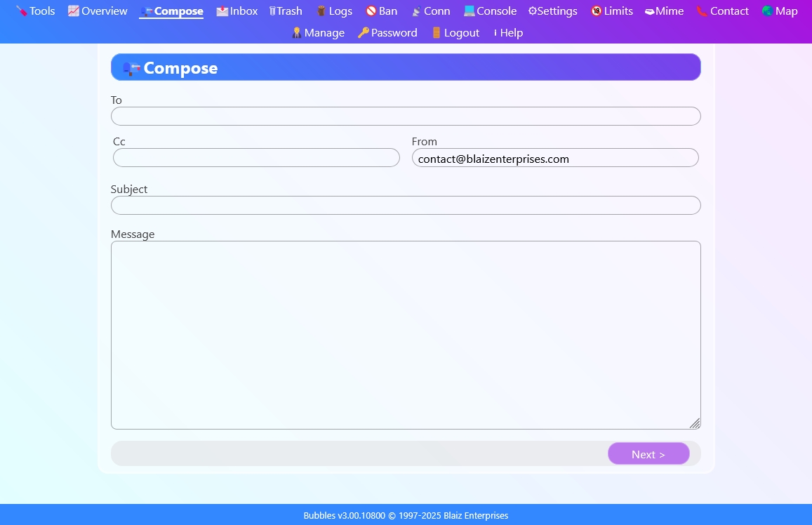
Task: Click the "Message" field label
Action: coord(133,234)
